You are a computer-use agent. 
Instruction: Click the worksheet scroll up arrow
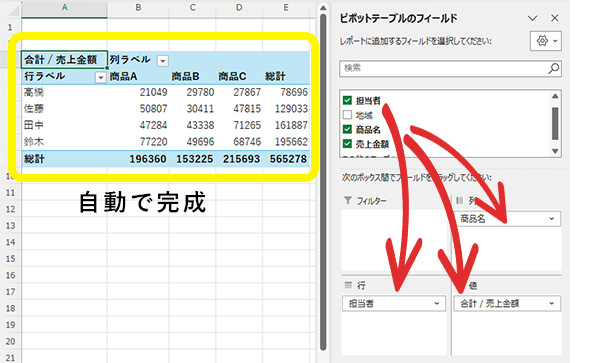pos(323,8)
